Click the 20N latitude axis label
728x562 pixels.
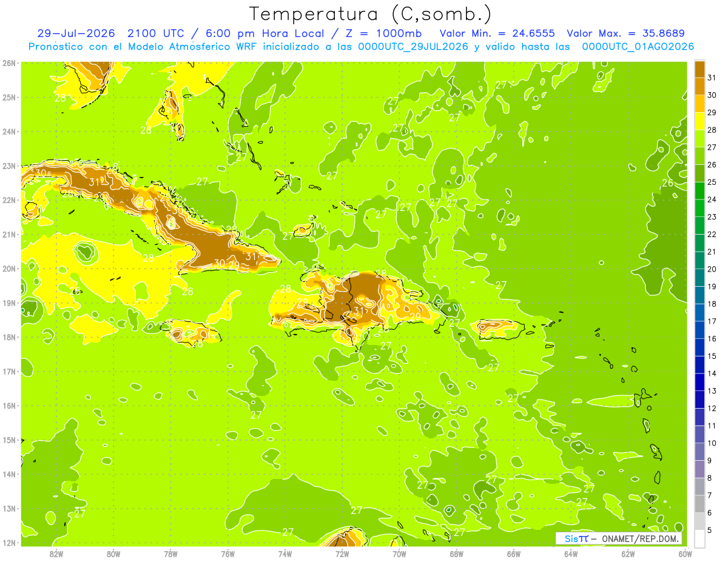[x=8, y=269]
